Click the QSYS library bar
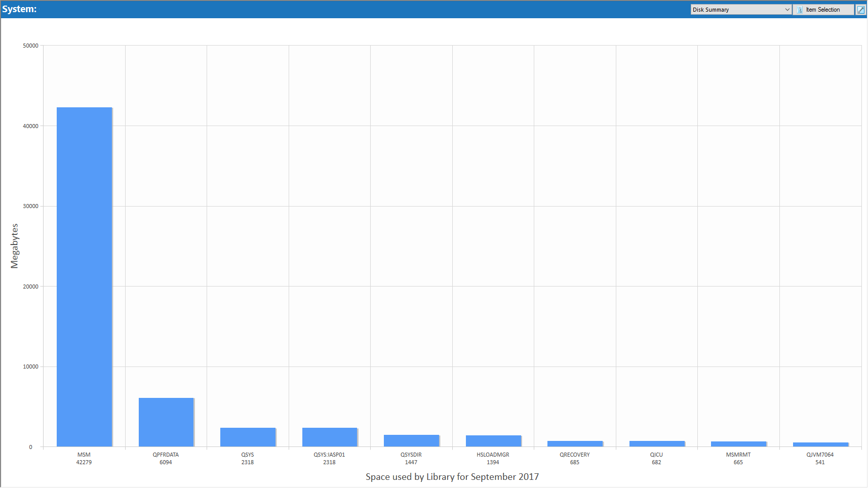The image size is (868, 488). pyautogui.click(x=248, y=437)
